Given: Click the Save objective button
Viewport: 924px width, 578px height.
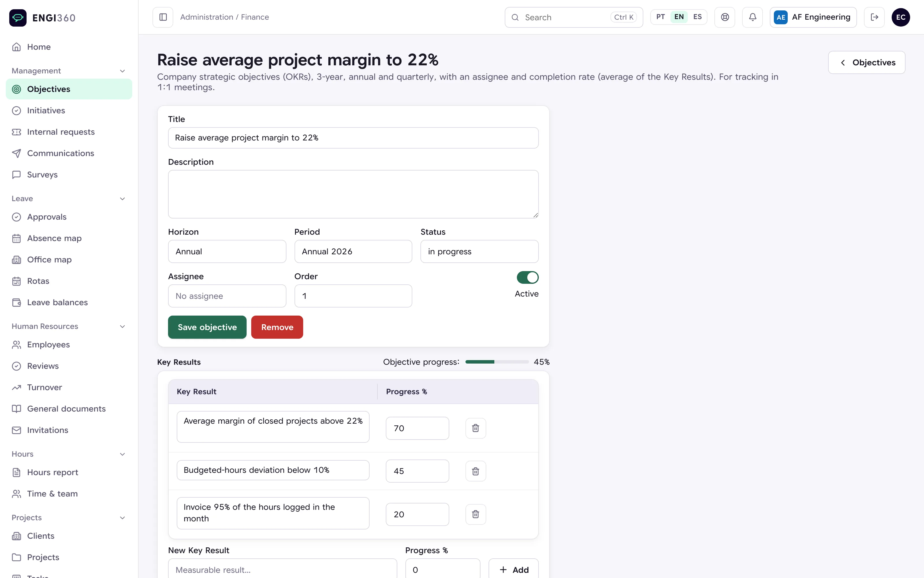Looking at the screenshot, I should [207, 327].
